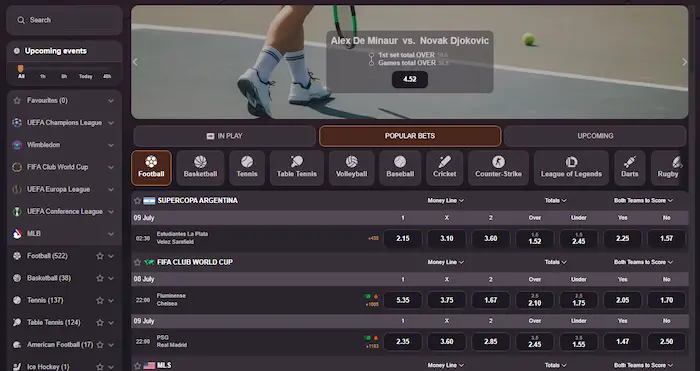
Task: Open the Table Tennis sport category
Action: (297, 168)
